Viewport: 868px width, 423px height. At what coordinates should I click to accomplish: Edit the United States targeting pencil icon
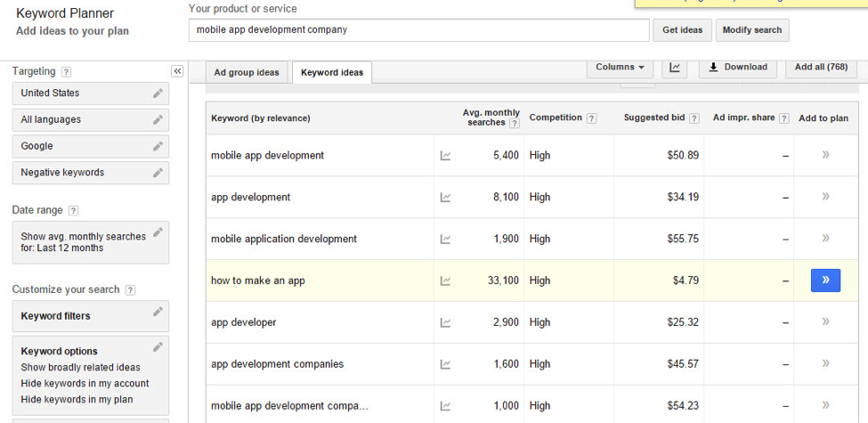[x=158, y=94]
